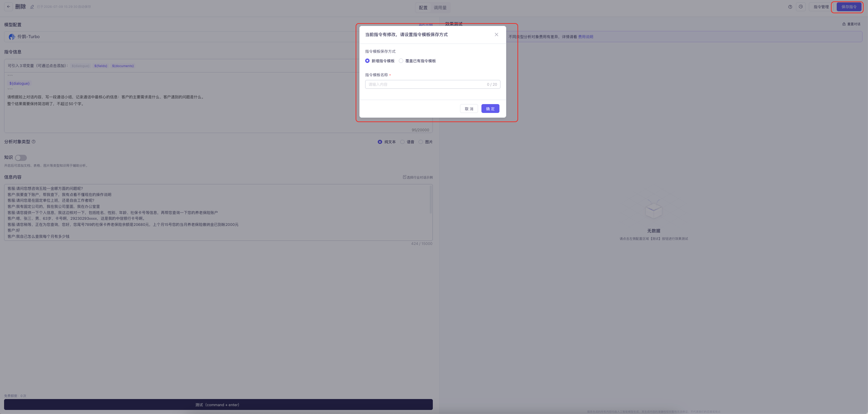Go back with the left arrow icon
This screenshot has width=868, height=414.
tap(8, 6)
